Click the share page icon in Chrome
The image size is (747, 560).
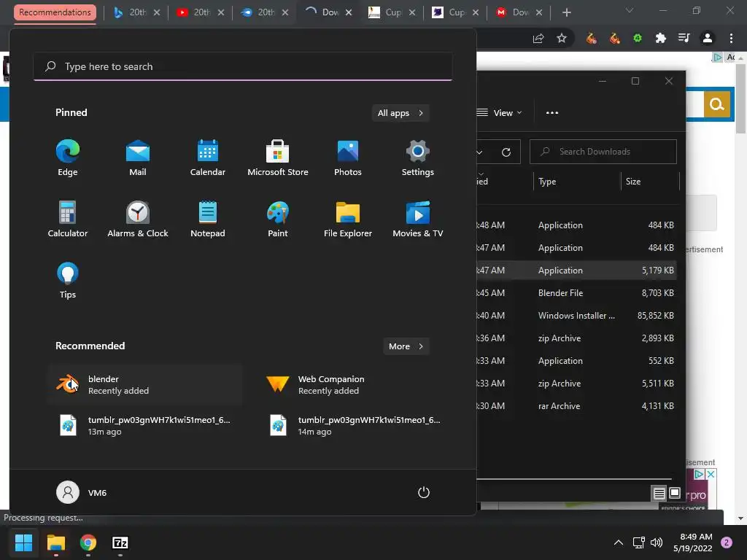[538, 38]
